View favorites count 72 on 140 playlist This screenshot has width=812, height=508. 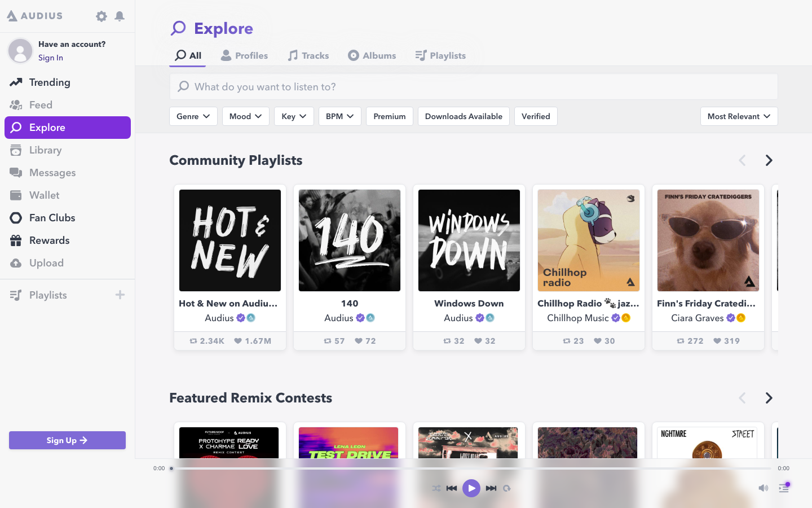point(365,341)
